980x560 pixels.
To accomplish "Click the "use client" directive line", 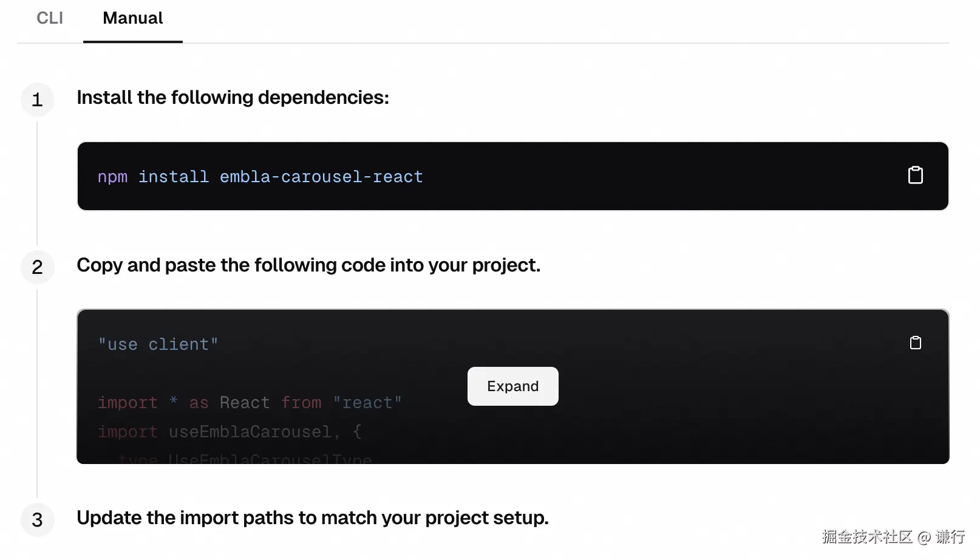I will pyautogui.click(x=158, y=344).
